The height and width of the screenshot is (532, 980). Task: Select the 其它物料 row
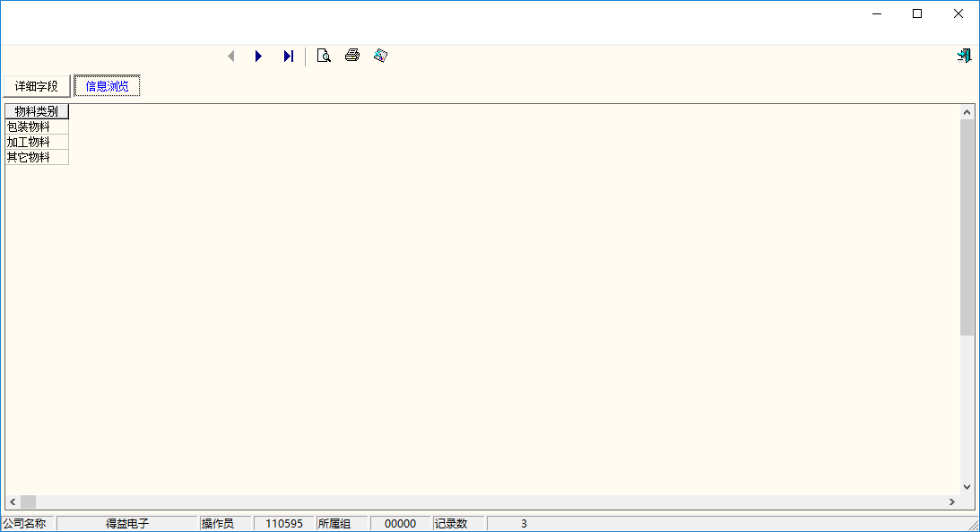point(37,157)
